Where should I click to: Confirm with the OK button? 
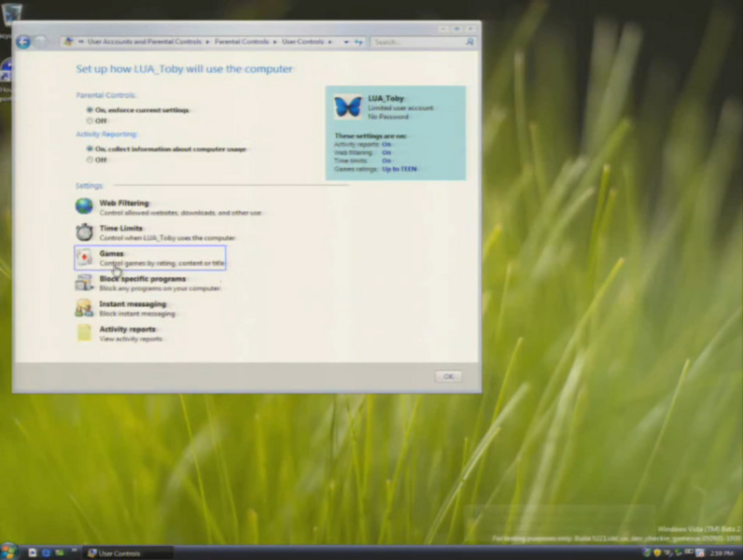pyautogui.click(x=448, y=376)
